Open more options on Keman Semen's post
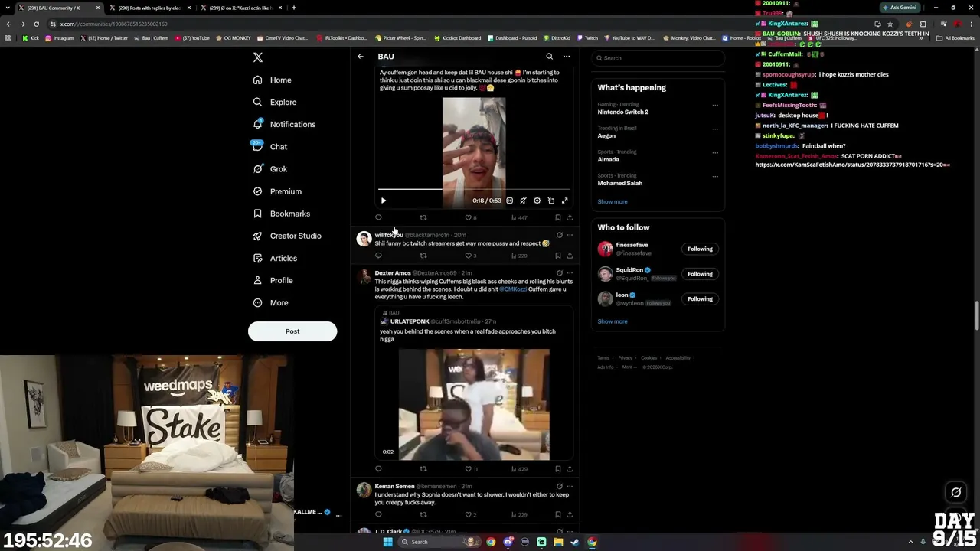The height and width of the screenshot is (551, 980). (x=570, y=486)
